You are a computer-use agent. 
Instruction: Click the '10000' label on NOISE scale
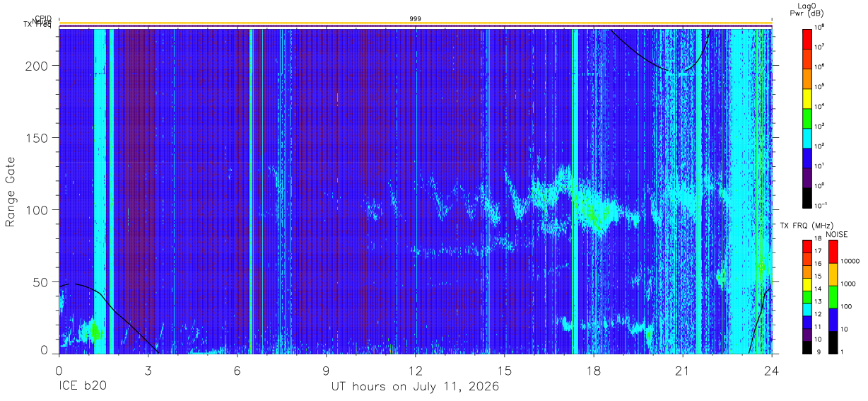pos(852,262)
